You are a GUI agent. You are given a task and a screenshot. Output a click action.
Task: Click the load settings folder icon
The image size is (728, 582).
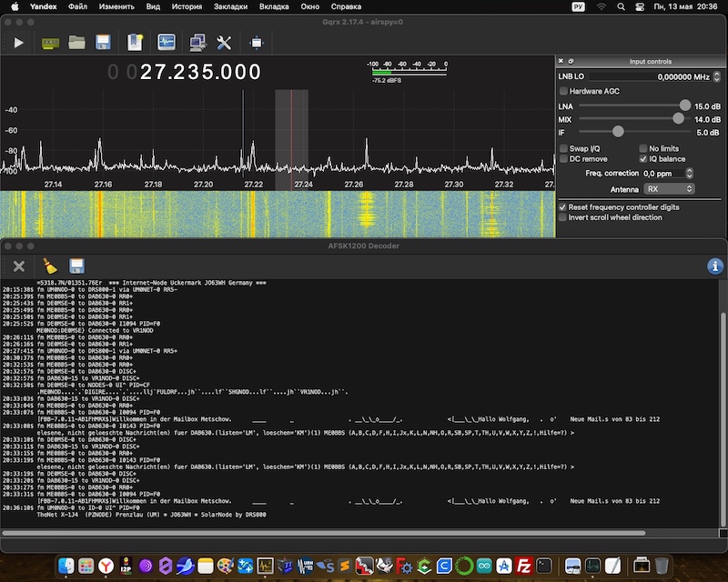click(x=76, y=42)
